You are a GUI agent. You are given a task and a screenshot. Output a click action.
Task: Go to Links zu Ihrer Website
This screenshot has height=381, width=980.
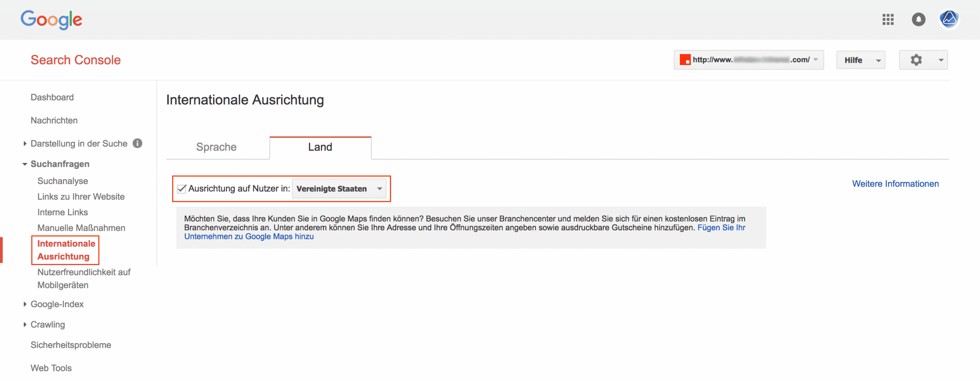81,197
